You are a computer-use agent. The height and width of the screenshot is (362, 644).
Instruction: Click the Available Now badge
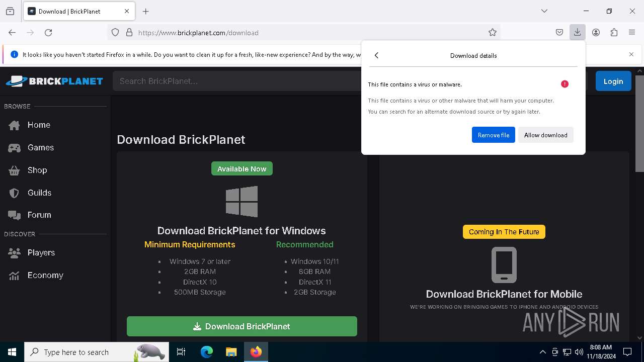tap(242, 168)
